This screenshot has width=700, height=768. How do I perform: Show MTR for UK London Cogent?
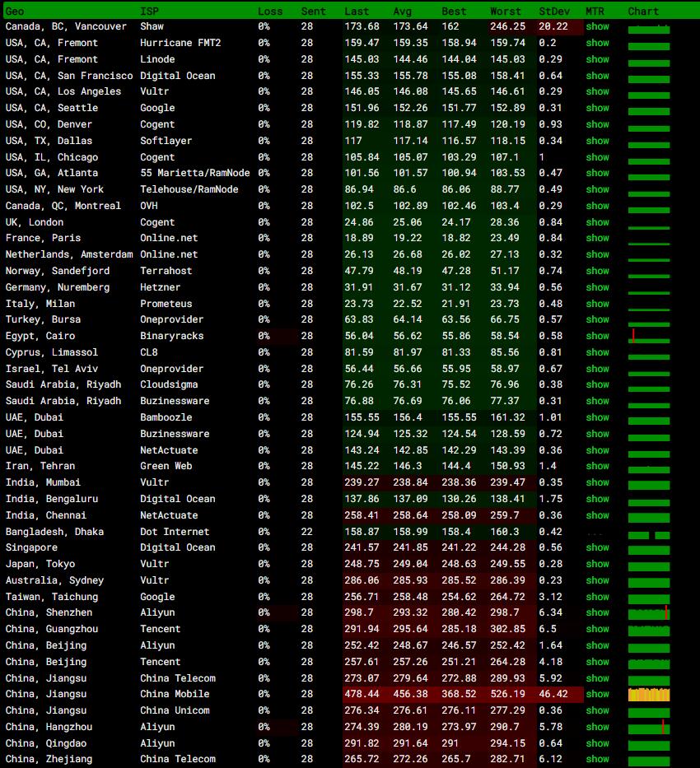click(x=597, y=222)
